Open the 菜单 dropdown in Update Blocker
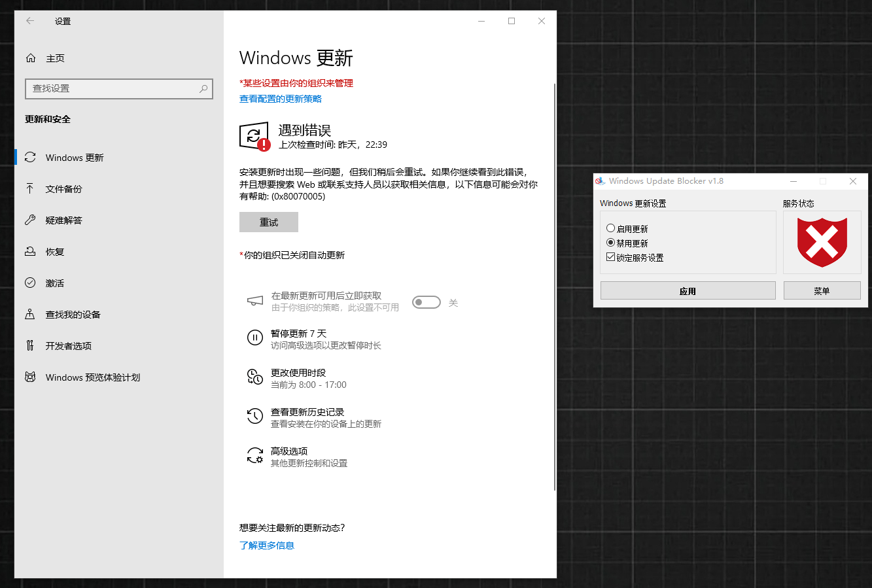Screen dimensions: 872x588 (822, 290)
